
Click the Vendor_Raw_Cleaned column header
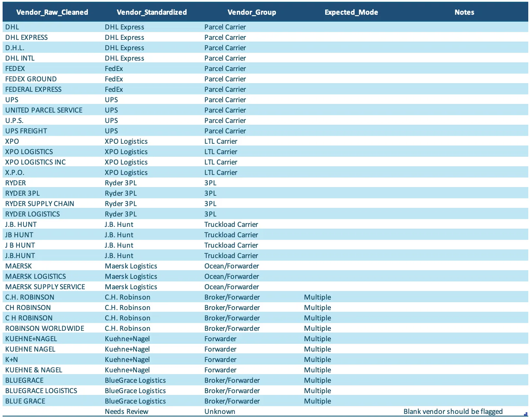(52, 12)
